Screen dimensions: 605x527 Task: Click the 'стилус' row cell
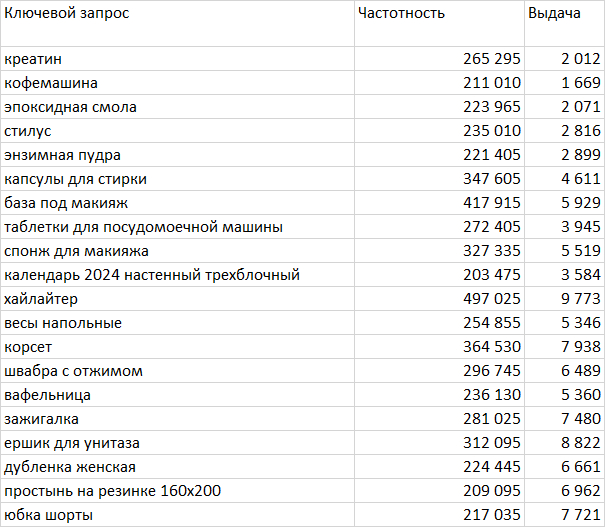[x=28, y=131]
